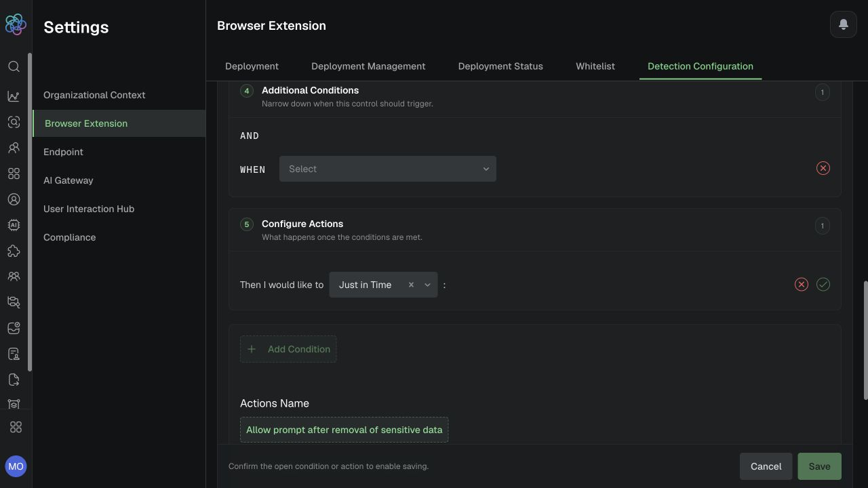Screen dimensions: 868x488
Task: Open the circled user profile icon
Action: pos(14,199)
